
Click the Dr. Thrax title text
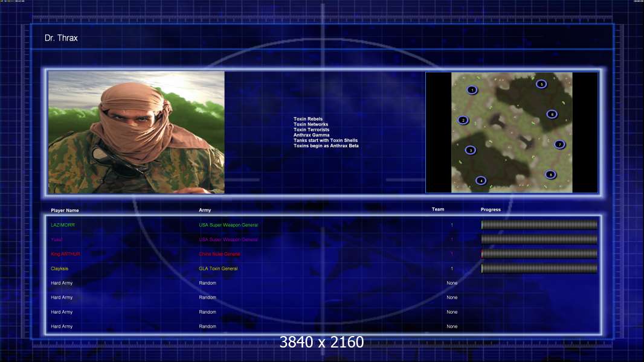(x=61, y=38)
